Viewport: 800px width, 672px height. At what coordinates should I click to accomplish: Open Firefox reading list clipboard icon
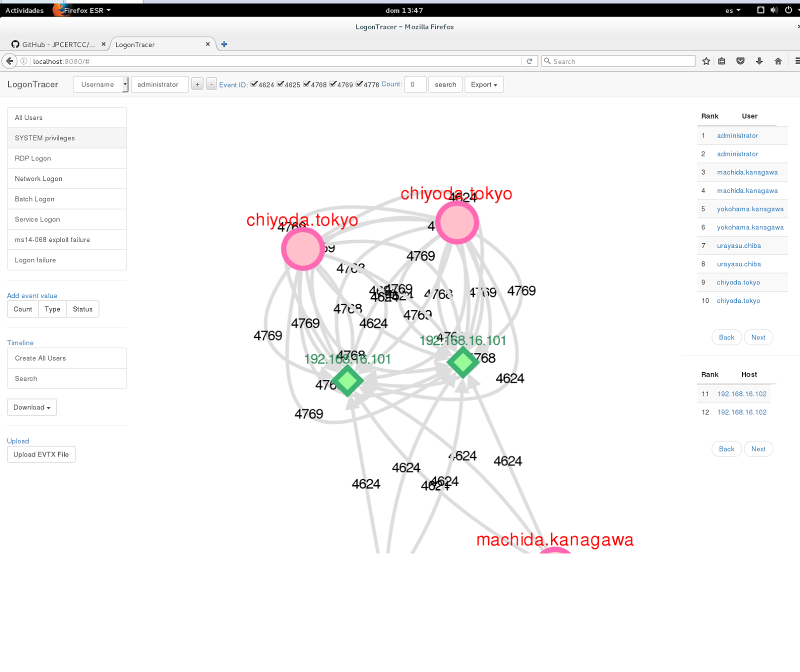point(721,61)
